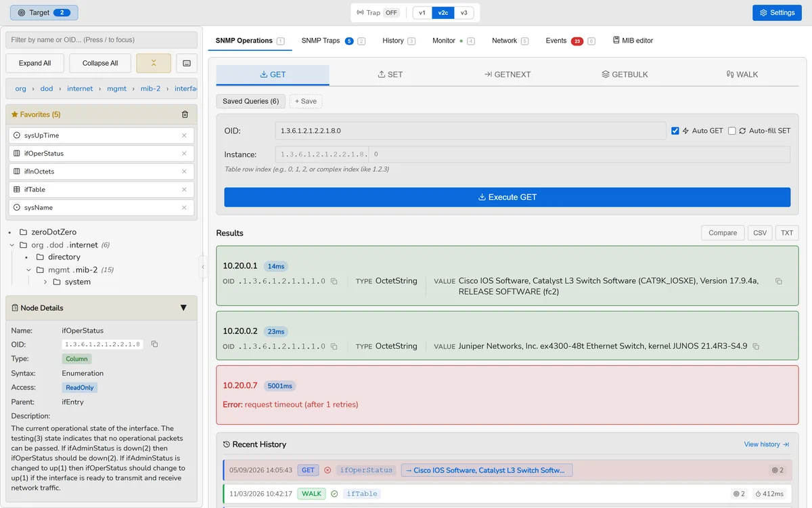Image resolution: width=812 pixels, height=508 pixels.
Task: Open Saved Queries (6) list
Action: pyautogui.click(x=250, y=101)
